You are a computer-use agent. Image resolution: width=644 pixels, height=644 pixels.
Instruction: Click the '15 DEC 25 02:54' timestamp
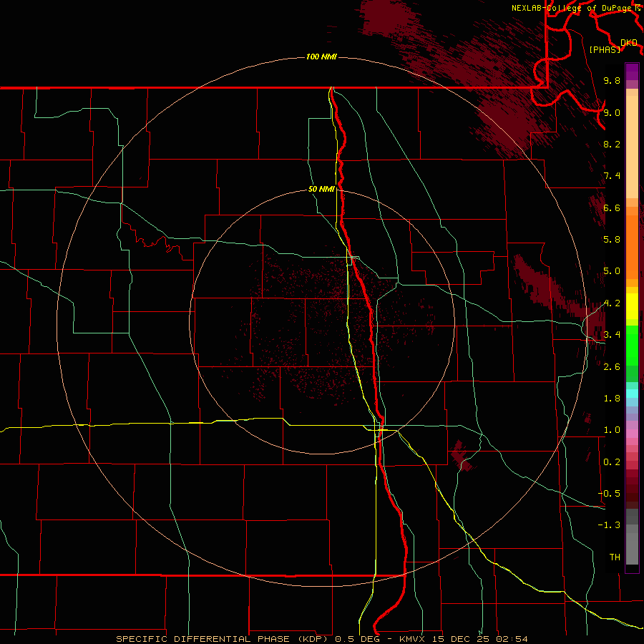(479, 639)
